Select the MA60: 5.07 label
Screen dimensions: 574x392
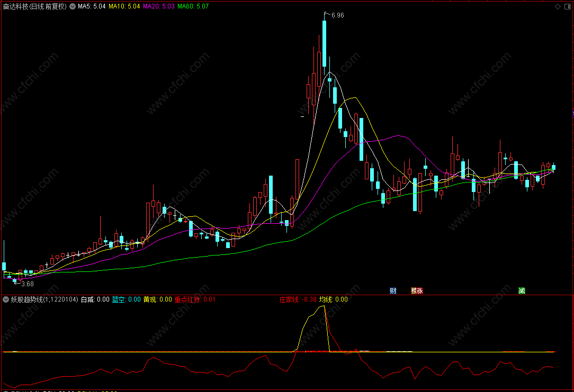coord(193,6)
